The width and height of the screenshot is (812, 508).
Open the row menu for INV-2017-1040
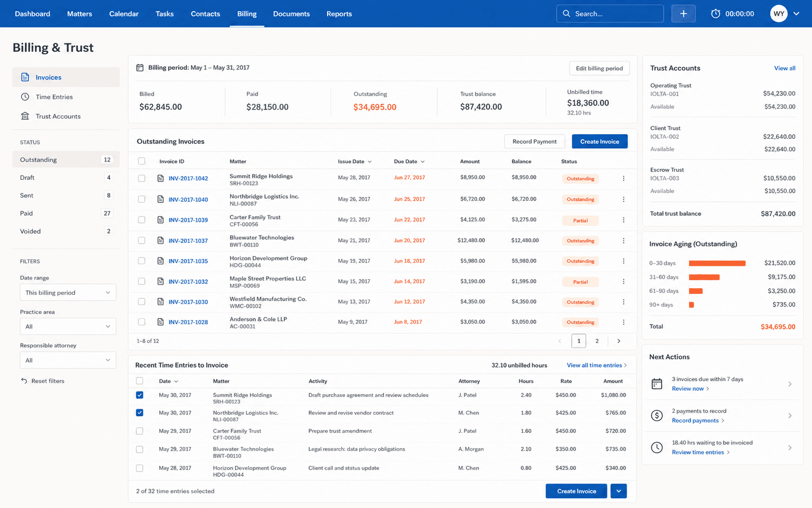pyautogui.click(x=623, y=199)
